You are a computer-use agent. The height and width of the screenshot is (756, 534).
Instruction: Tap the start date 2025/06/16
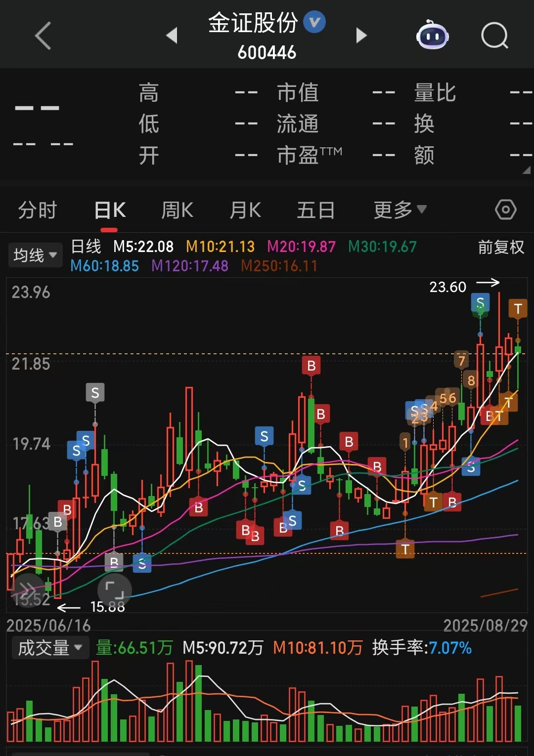click(x=48, y=626)
